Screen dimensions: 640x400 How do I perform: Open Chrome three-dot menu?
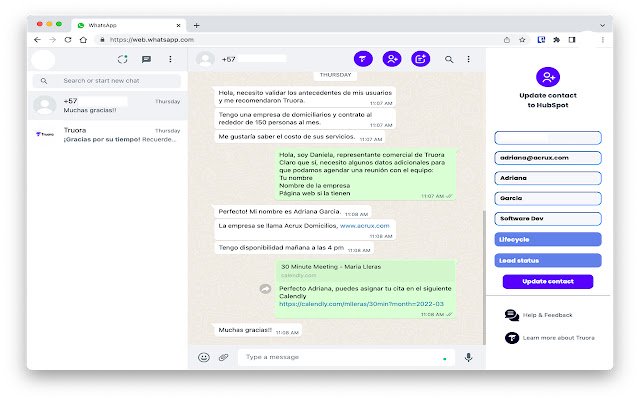(602, 40)
